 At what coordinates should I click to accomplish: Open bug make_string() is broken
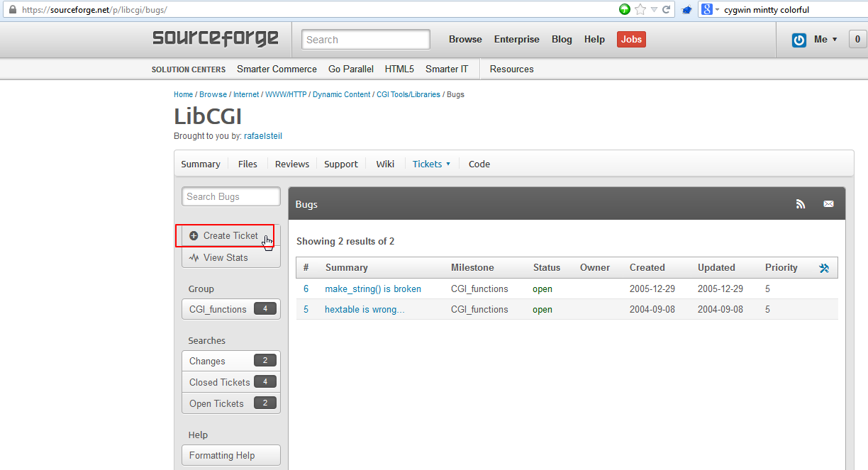[373, 289]
